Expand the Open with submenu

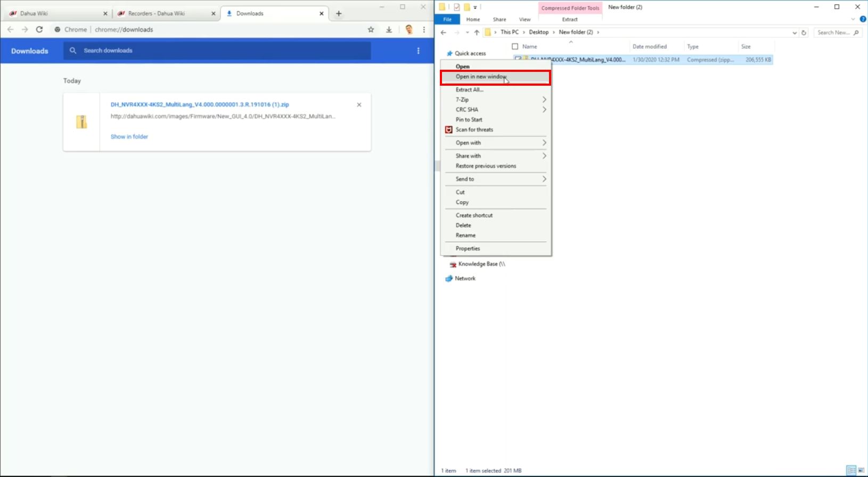click(x=495, y=143)
